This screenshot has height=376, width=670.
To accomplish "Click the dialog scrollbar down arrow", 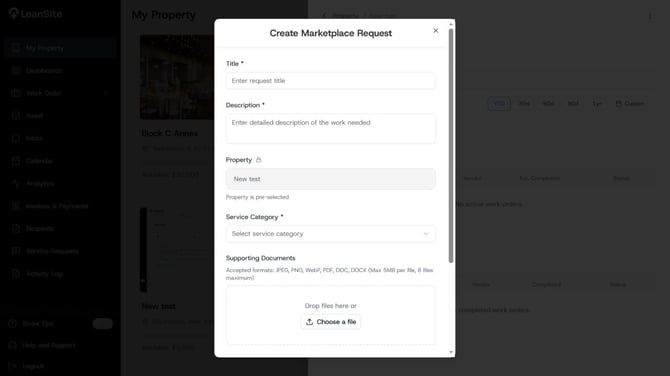I will click(x=451, y=352).
